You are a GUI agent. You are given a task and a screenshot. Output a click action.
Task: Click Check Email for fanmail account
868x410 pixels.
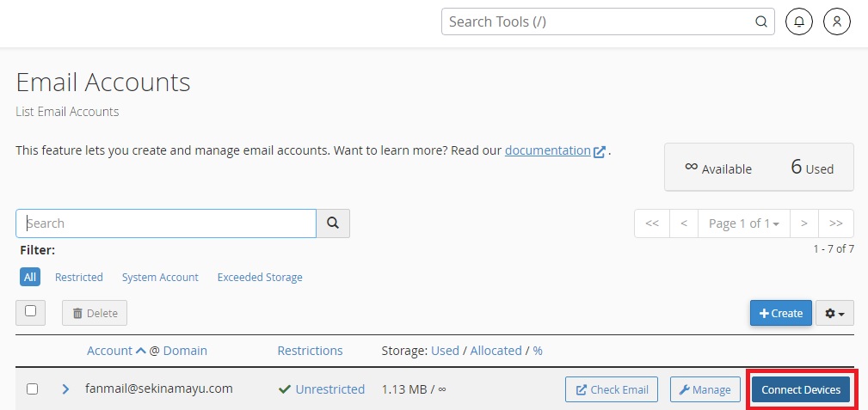point(611,389)
